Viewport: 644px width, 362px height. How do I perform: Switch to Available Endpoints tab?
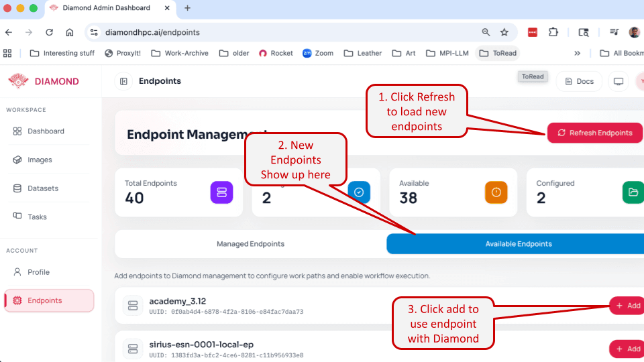(515, 244)
